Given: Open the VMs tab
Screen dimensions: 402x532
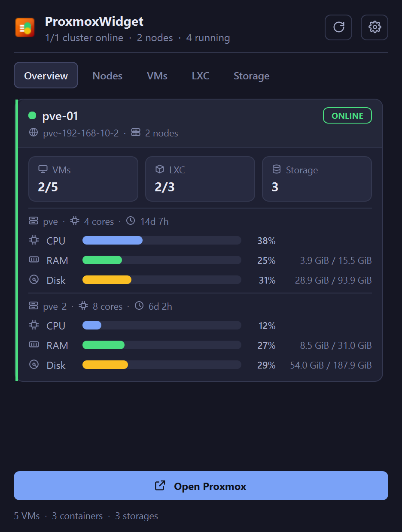Looking at the screenshot, I should pyautogui.click(x=157, y=76).
